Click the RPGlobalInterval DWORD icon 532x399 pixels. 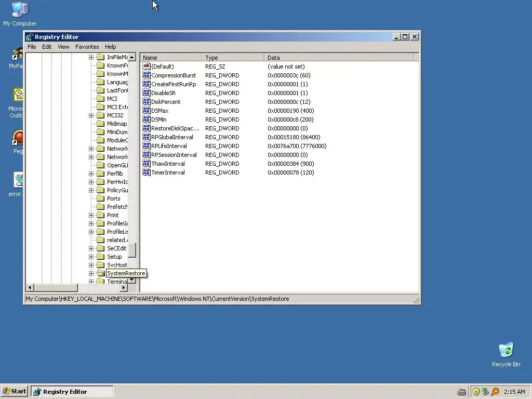(x=146, y=137)
